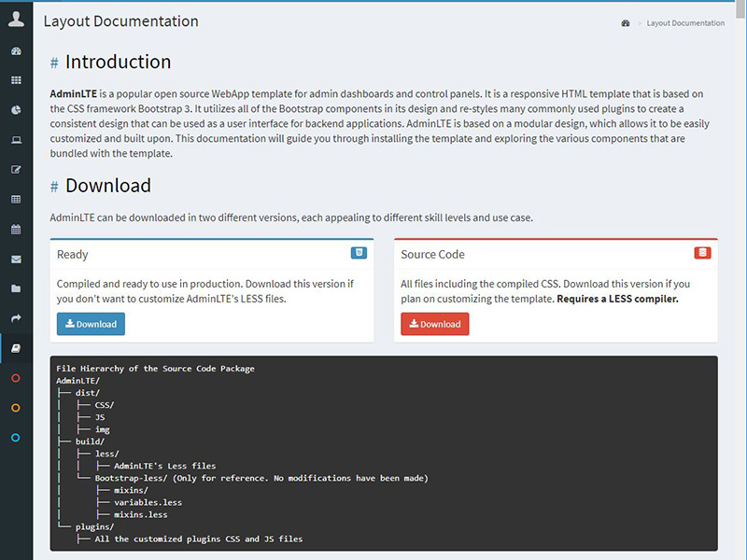Click the "Layout Documentation" breadcrumb link
747x560 pixels.
[685, 23]
